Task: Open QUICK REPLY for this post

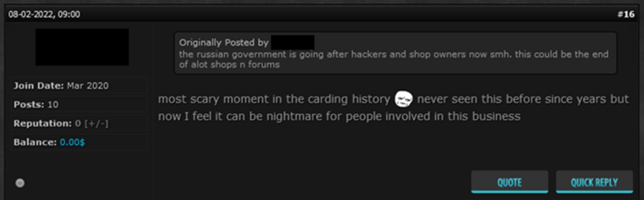Action: click(x=594, y=182)
